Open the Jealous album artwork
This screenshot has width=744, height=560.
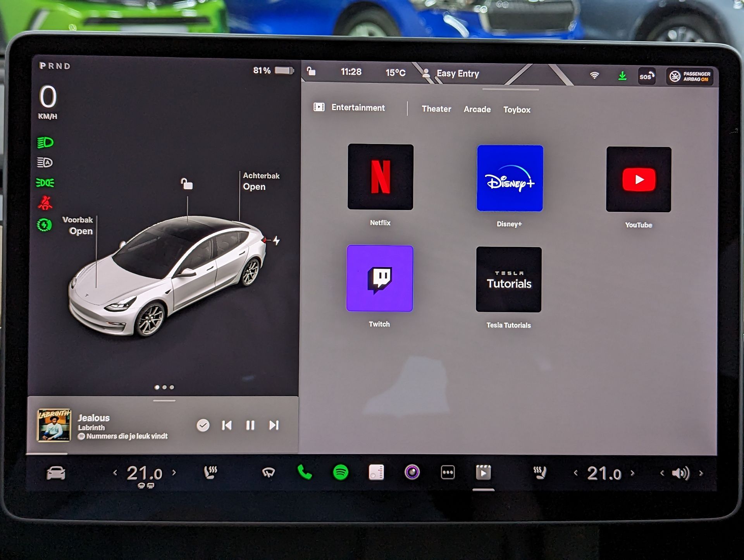pyautogui.click(x=54, y=425)
